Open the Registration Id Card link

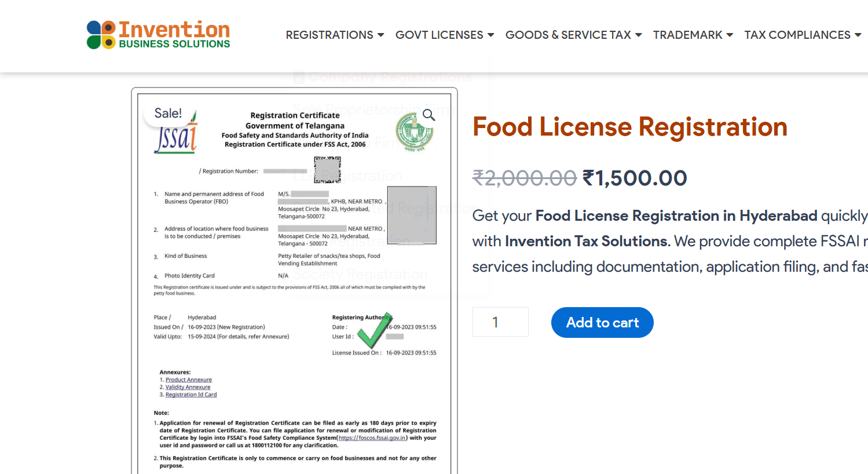click(191, 395)
